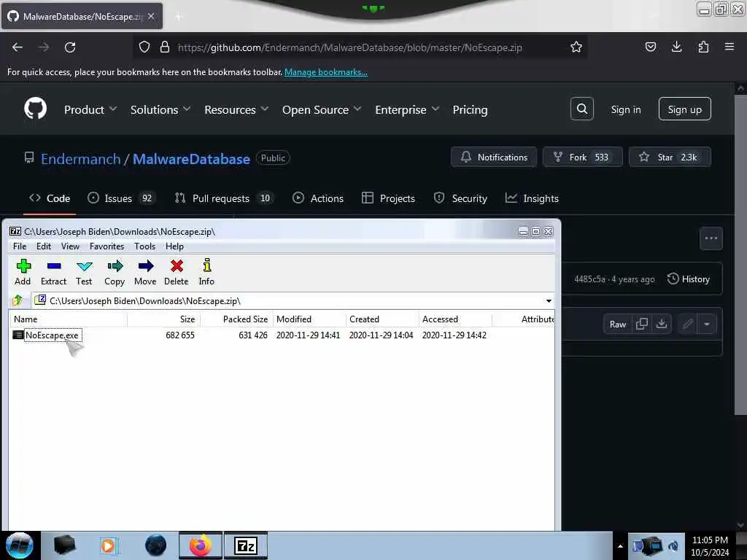Switch to the Insights tab
The width and height of the screenshot is (747, 560).
click(x=532, y=198)
